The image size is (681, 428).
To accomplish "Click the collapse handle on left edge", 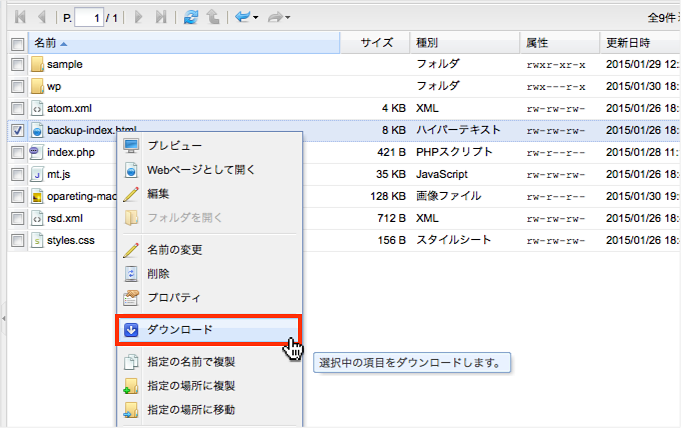I will [3, 319].
